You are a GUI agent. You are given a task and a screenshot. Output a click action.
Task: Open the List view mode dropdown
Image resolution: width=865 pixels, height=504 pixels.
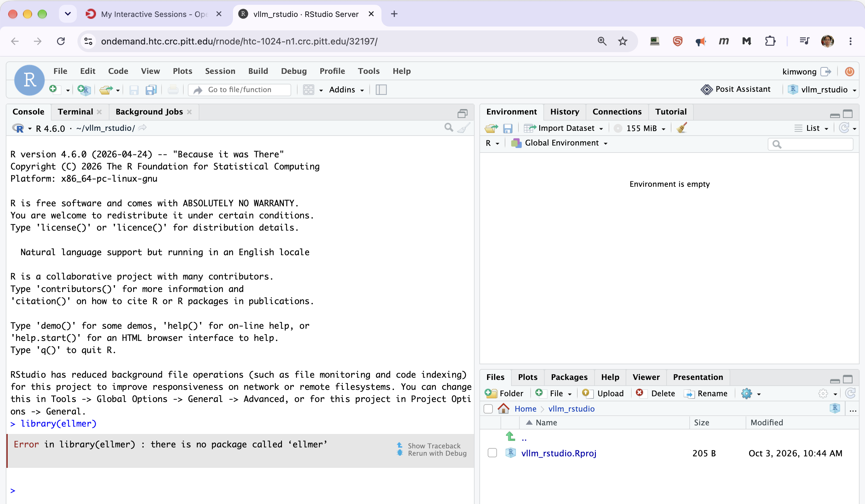tap(812, 128)
